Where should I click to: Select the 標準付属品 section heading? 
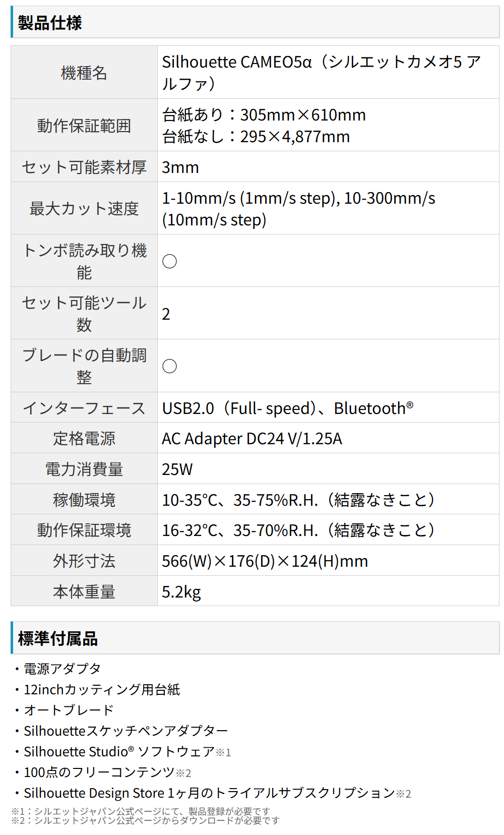click(57, 638)
